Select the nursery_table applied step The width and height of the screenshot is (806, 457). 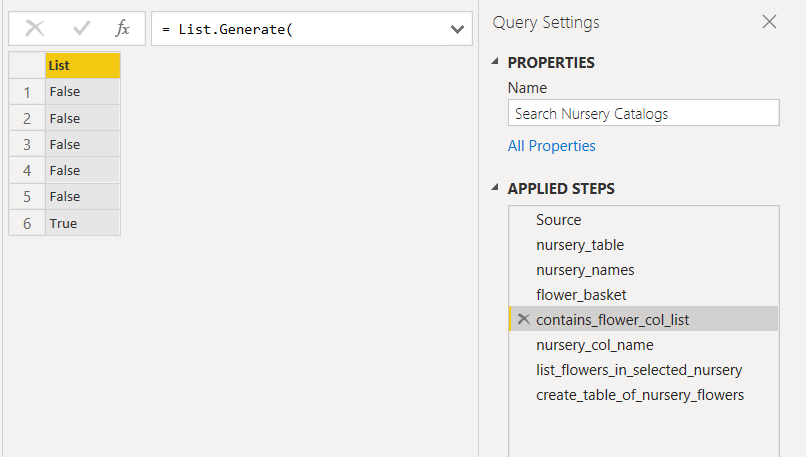point(644,245)
